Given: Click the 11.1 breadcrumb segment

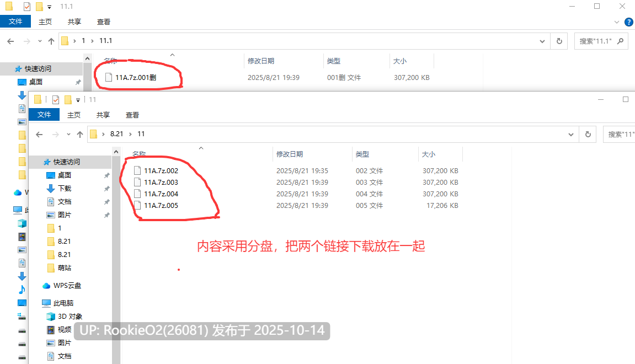Looking at the screenshot, I should point(106,41).
